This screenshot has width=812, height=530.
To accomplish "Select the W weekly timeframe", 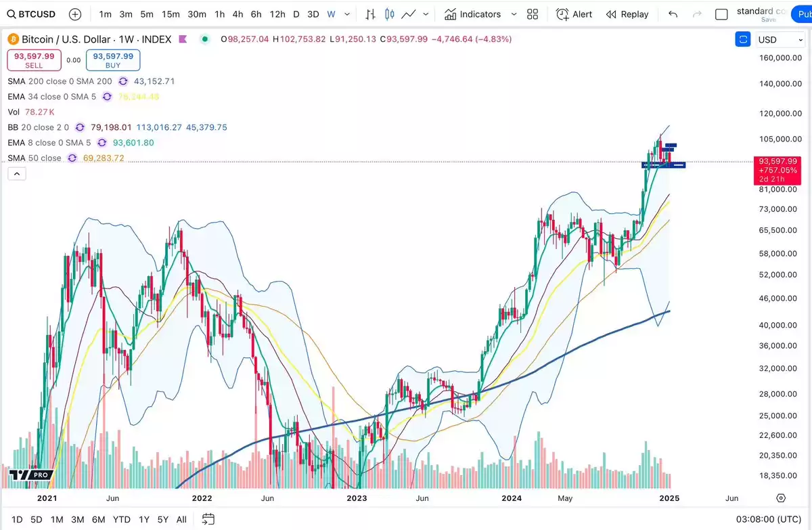I will click(x=331, y=14).
